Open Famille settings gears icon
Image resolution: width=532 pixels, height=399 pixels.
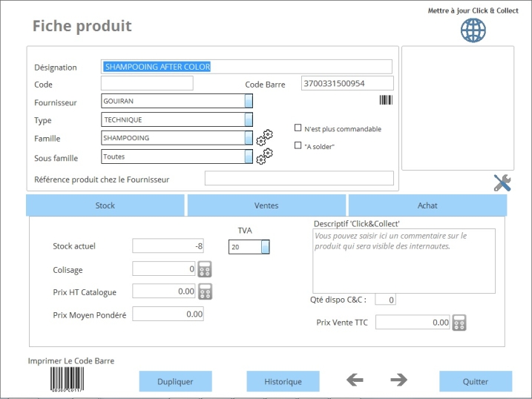click(x=264, y=137)
